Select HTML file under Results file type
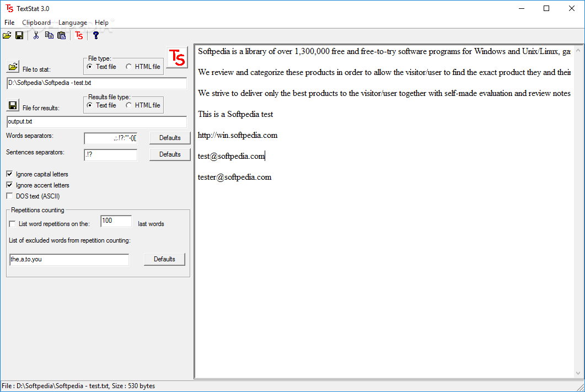 click(143, 105)
